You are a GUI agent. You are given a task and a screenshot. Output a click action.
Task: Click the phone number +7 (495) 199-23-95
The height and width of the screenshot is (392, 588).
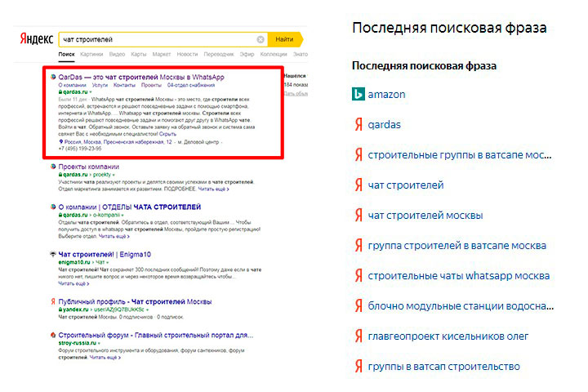pos(80,149)
